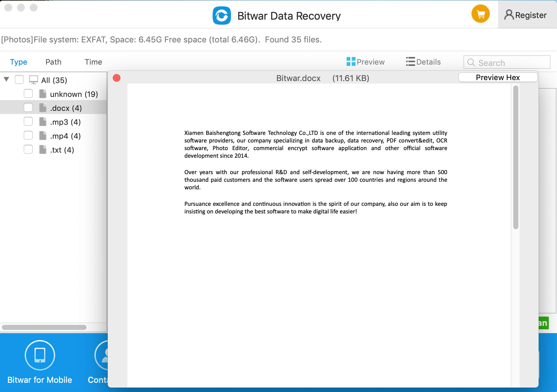557x392 pixels.
Task: Switch to Details view mode
Action: [424, 62]
